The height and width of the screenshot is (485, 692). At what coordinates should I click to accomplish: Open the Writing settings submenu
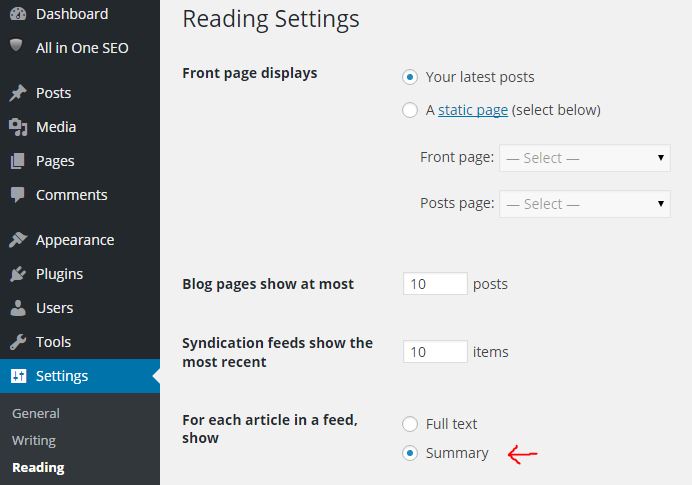(34, 440)
